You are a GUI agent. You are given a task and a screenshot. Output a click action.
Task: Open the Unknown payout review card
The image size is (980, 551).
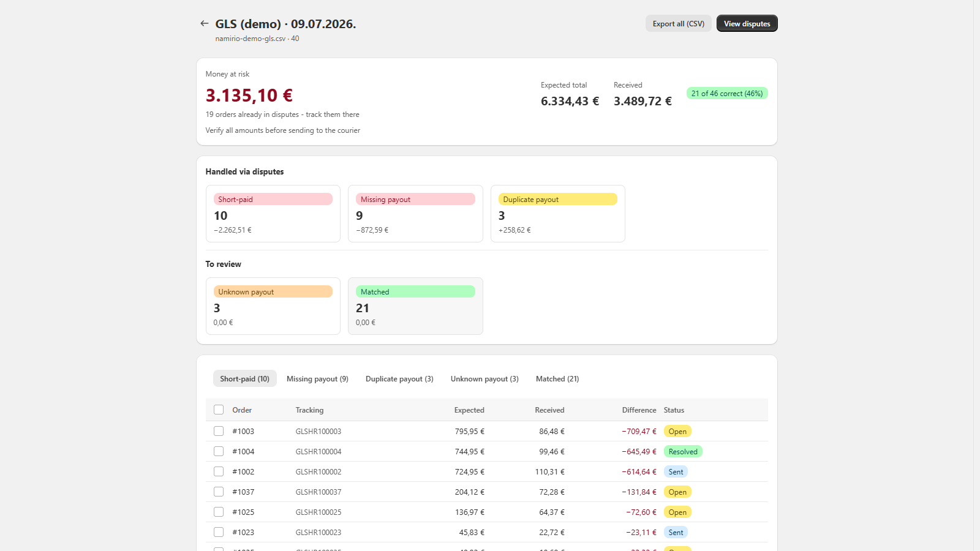click(273, 306)
